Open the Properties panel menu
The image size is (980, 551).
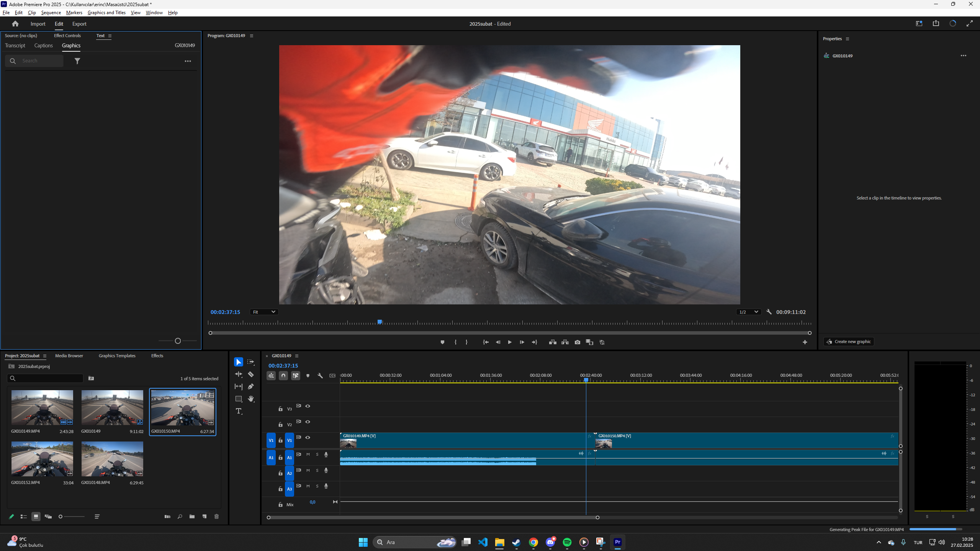point(847,39)
